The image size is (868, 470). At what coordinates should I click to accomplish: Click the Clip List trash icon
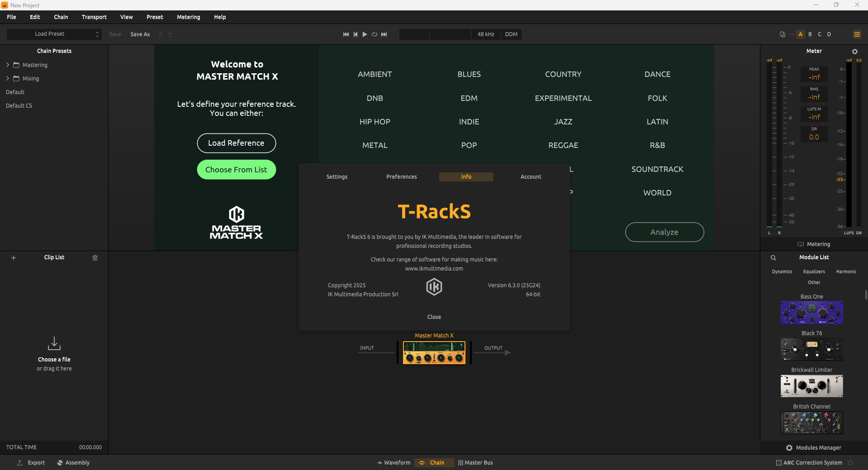(95, 258)
